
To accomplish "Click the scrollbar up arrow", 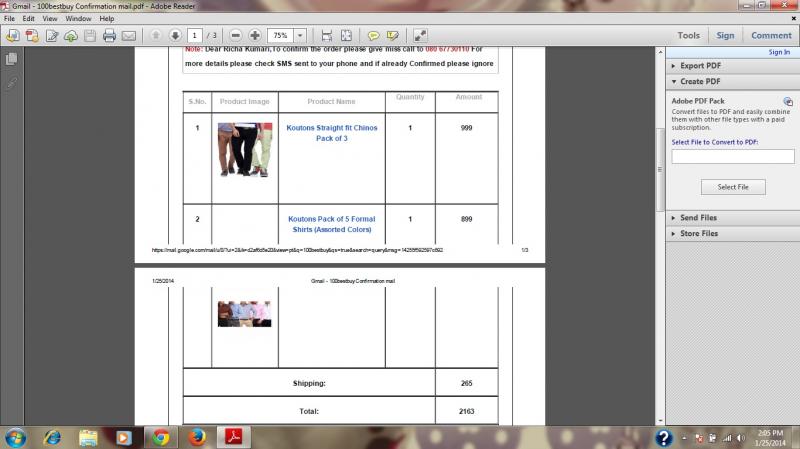I will (x=660, y=52).
